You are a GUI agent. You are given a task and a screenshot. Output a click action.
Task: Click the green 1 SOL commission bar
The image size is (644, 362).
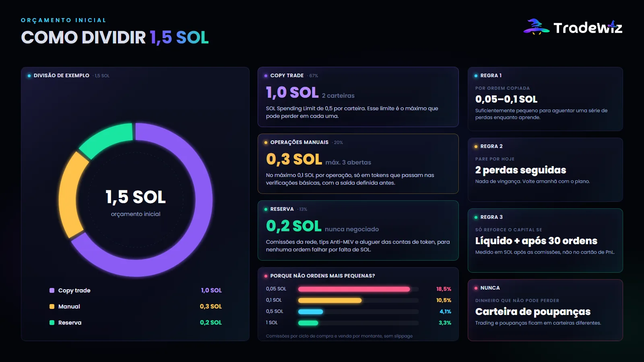click(x=308, y=323)
